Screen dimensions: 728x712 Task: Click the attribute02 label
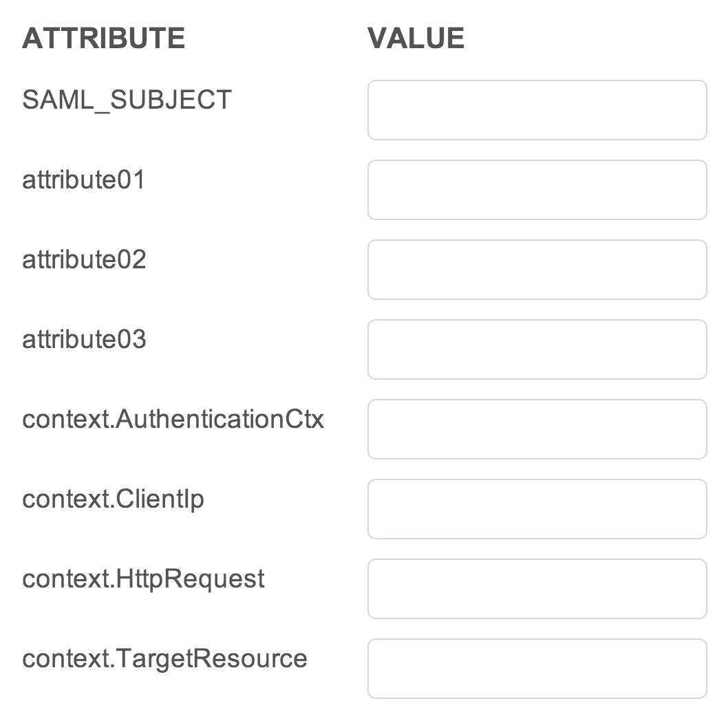point(84,260)
